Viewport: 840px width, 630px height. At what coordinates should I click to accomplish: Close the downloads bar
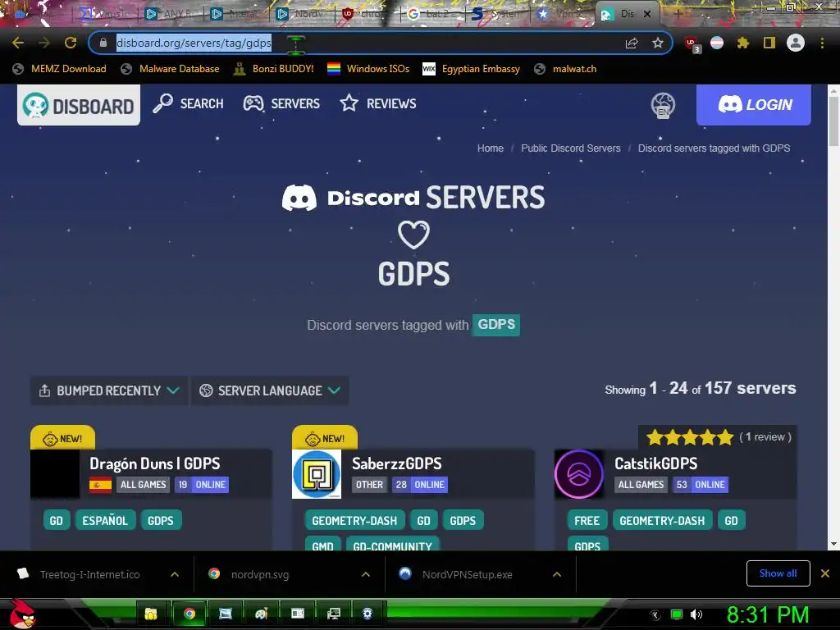(x=825, y=573)
